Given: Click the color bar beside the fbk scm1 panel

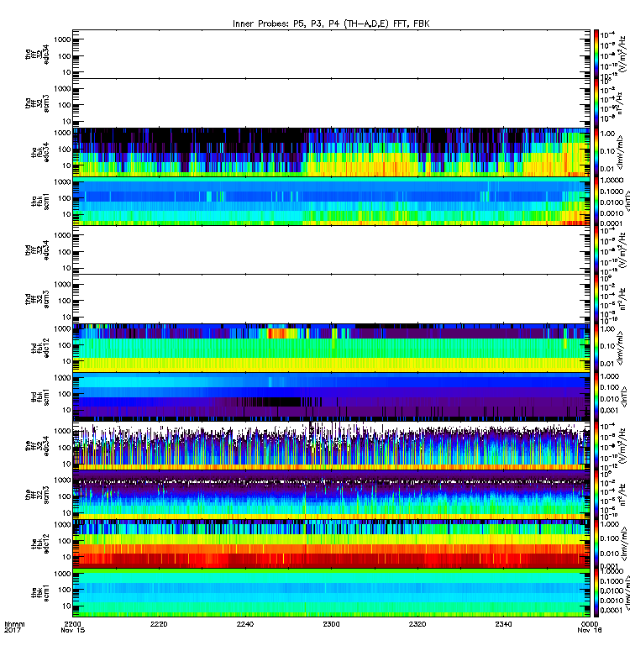Looking at the screenshot, I should pos(596,593).
